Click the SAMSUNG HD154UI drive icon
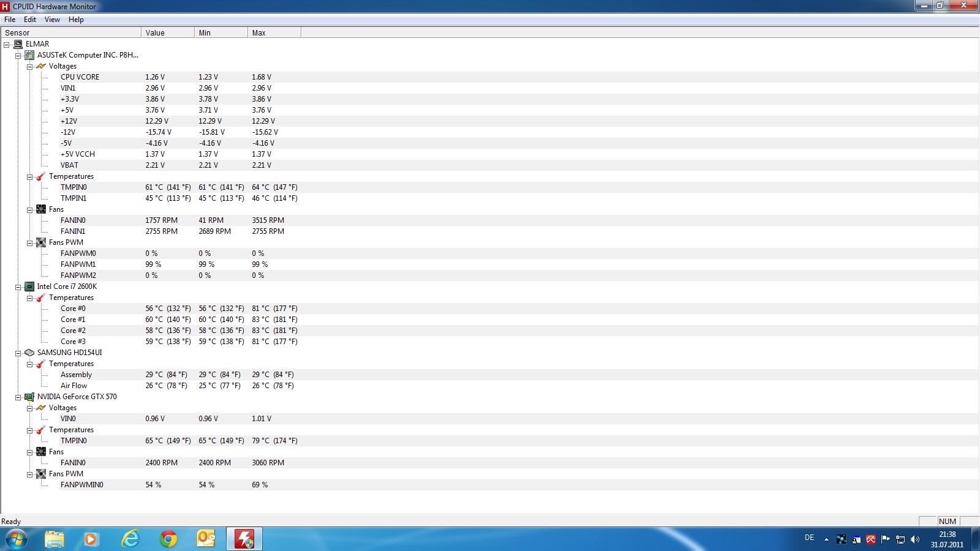Viewport: 980px width, 551px height. [29, 353]
